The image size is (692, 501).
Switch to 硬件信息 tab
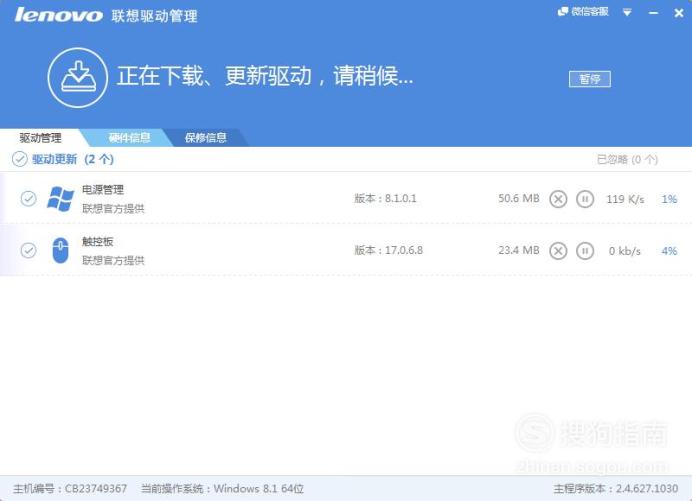[129, 138]
